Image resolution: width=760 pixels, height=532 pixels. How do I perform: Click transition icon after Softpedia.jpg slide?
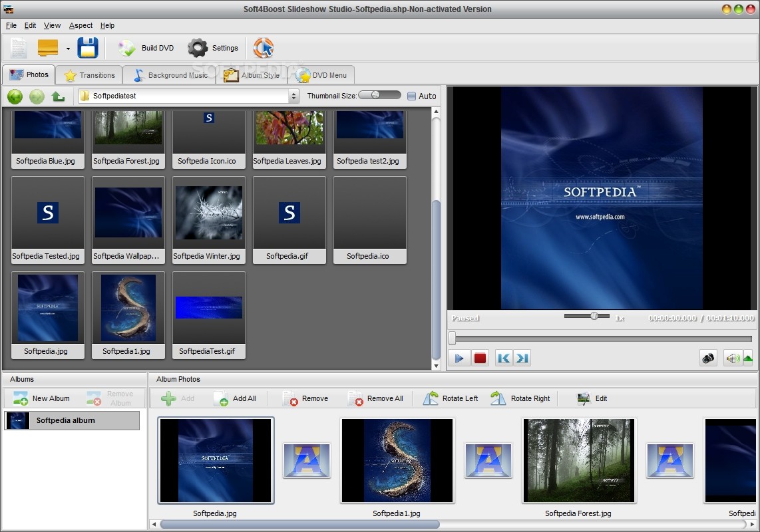point(307,460)
